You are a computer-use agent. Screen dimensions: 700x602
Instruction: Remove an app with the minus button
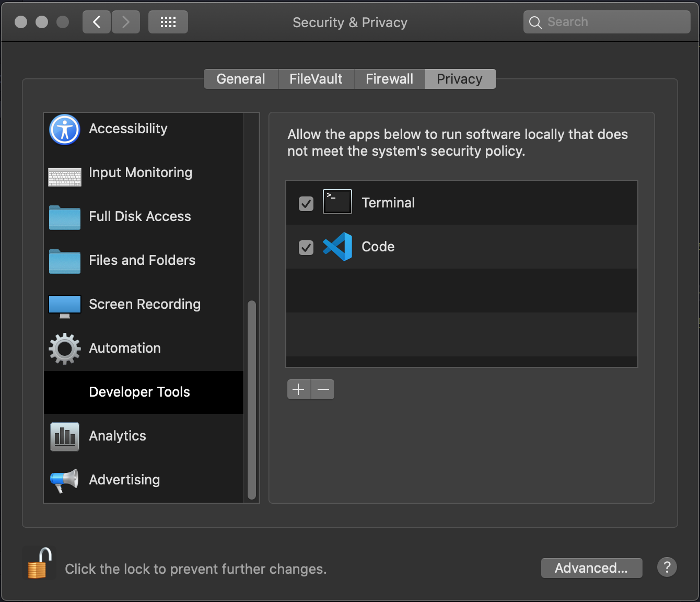[323, 389]
